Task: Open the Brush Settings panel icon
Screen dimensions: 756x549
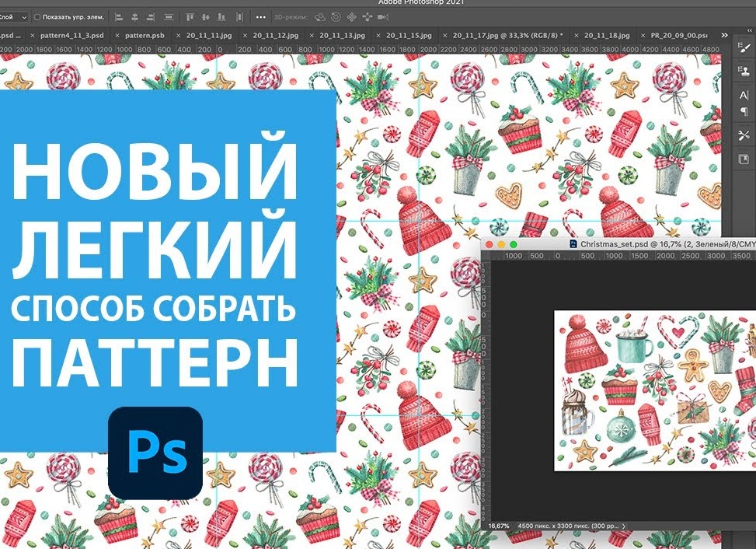Action: click(744, 47)
